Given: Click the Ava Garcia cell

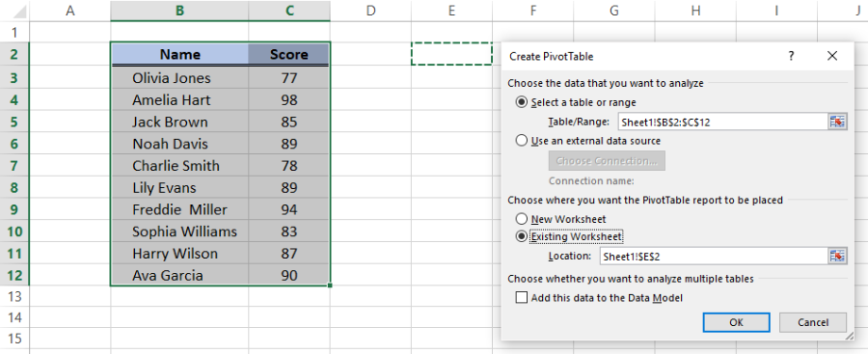Looking at the screenshot, I should pyautogui.click(x=179, y=275).
